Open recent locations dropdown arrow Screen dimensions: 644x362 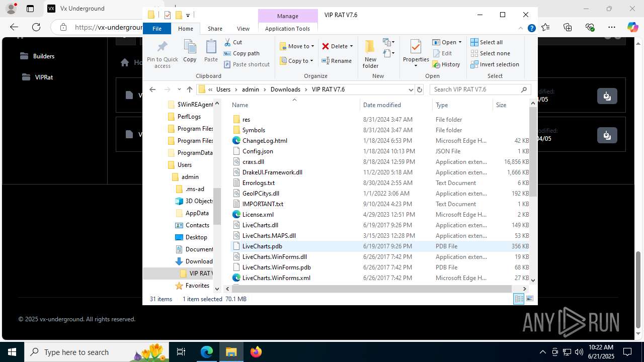pyautogui.click(x=180, y=89)
